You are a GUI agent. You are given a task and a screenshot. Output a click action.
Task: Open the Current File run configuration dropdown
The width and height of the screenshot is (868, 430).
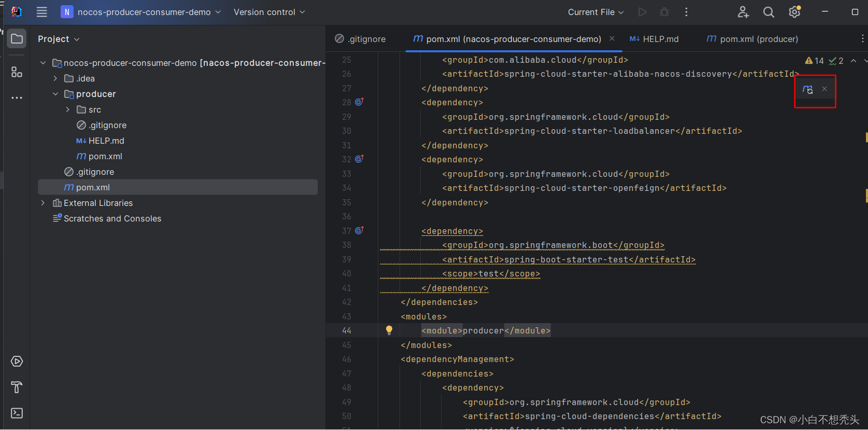point(596,12)
